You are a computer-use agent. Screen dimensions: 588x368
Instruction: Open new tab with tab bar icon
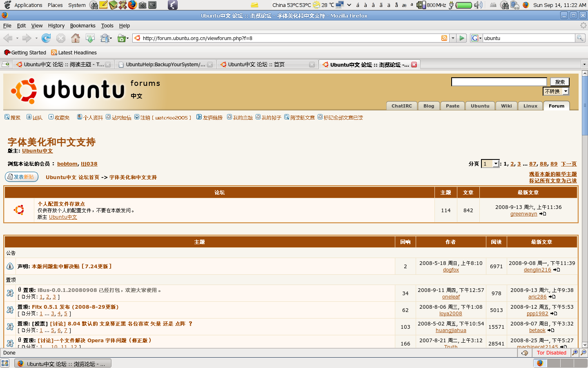pyautogui.click(x=6, y=64)
